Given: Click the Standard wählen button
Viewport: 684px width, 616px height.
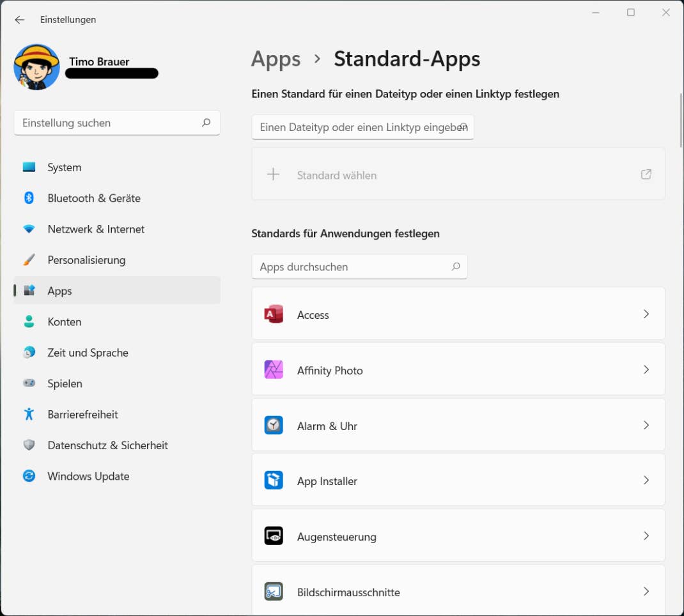Looking at the screenshot, I should [458, 174].
